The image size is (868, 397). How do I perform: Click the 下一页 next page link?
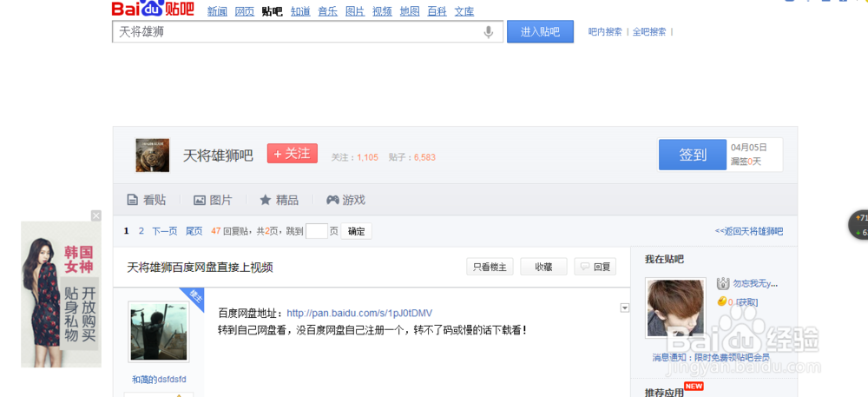[165, 231]
